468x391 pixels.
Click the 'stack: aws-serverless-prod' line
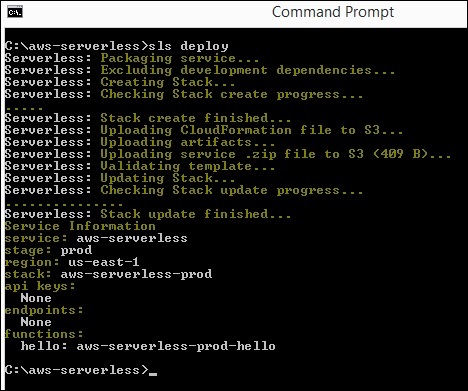pos(109,274)
